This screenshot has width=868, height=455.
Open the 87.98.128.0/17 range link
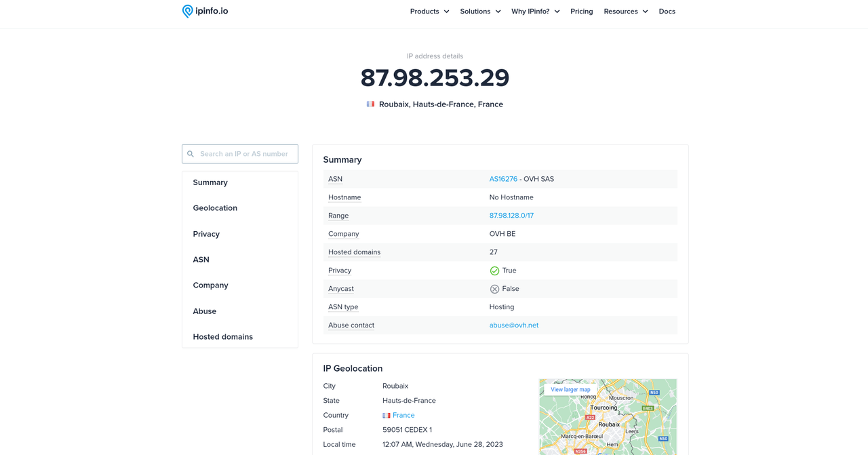[x=511, y=216]
